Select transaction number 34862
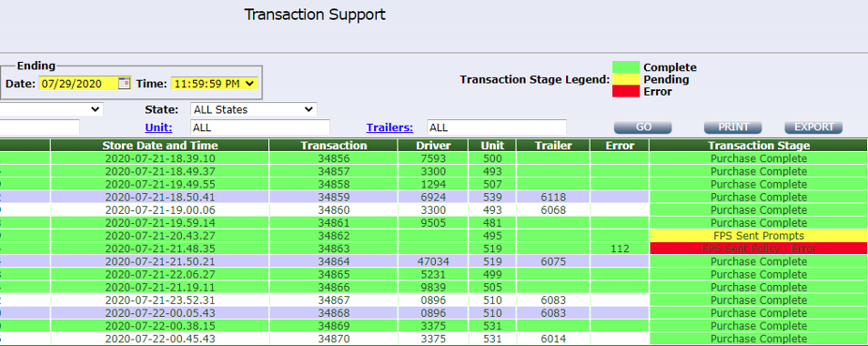Screen dimensions: 868x346 point(334,236)
